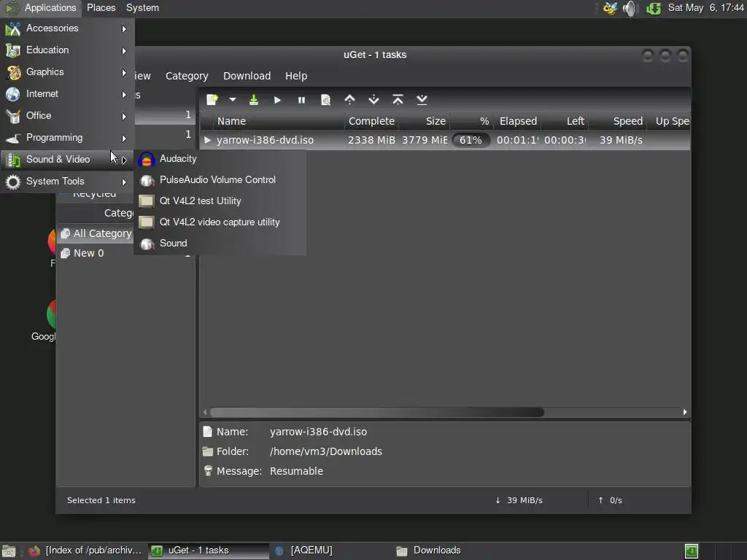Click the workspace switcher green icon
This screenshot has height=560, width=747.
[692, 551]
